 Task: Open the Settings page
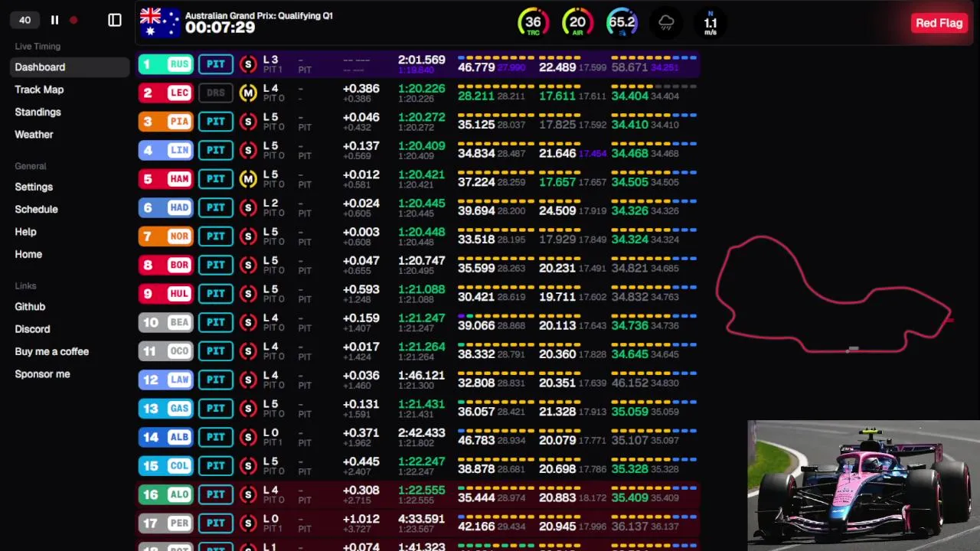coord(34,187)
